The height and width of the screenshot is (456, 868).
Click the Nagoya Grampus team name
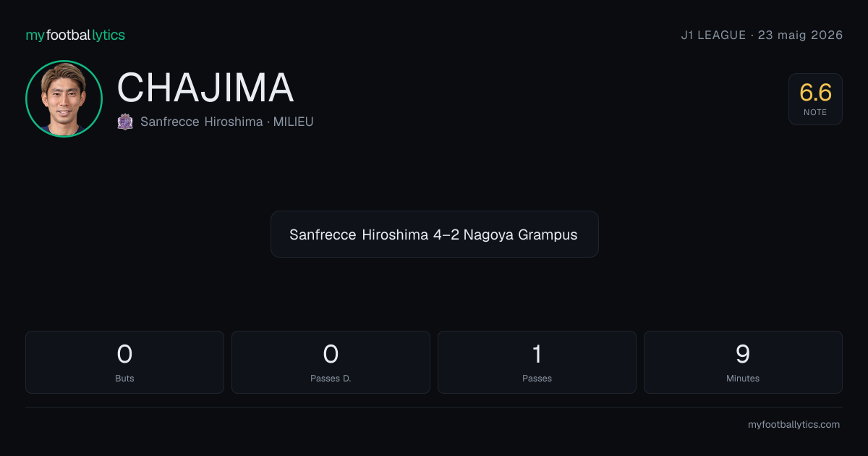click(x=520, y=235)
